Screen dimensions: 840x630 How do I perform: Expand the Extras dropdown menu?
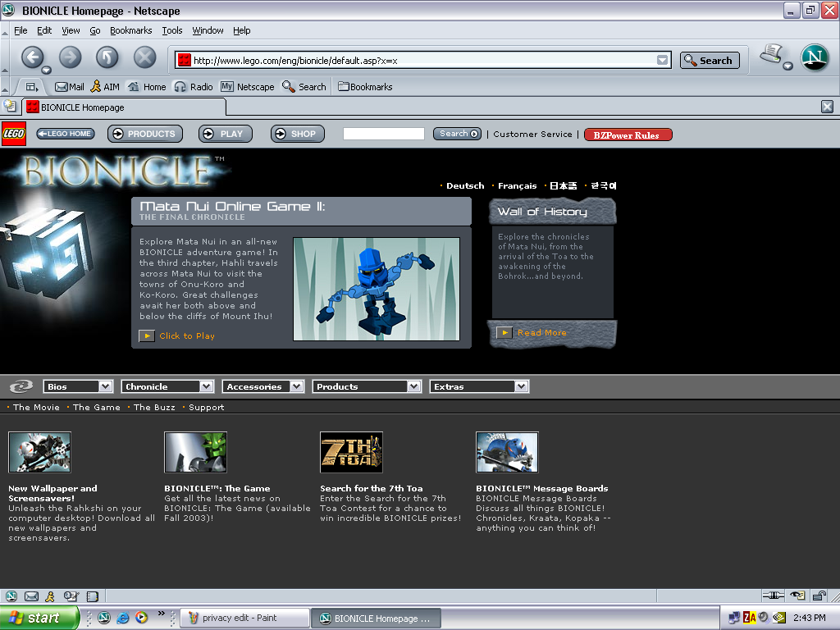(521, 386)
